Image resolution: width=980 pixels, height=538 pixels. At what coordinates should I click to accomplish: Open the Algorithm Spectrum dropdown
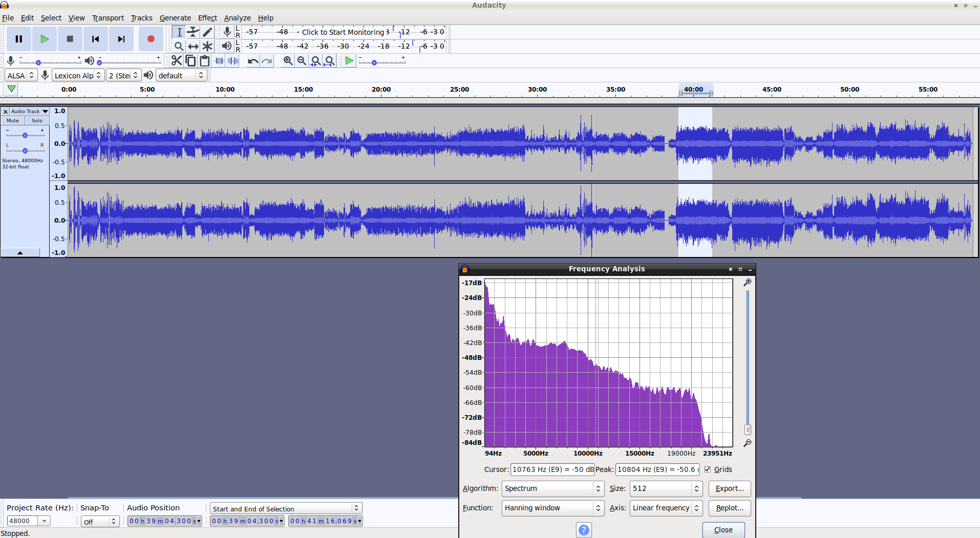[x=553, y=488]
